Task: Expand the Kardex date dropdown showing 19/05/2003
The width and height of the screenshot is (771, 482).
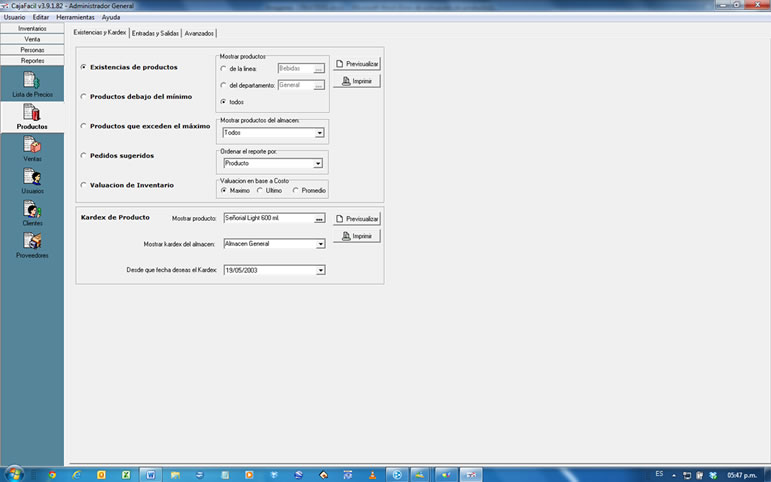Action: (x=320, y=270)
